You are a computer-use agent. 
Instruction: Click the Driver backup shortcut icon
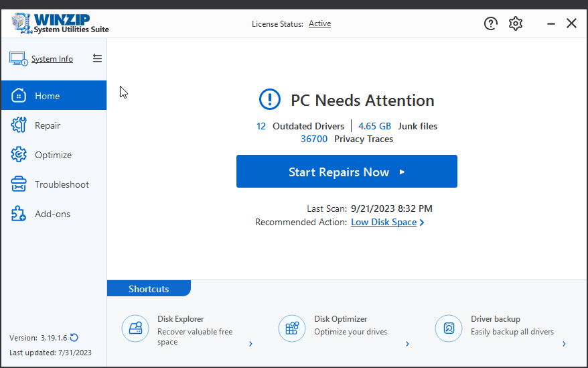tap(449, 328)
